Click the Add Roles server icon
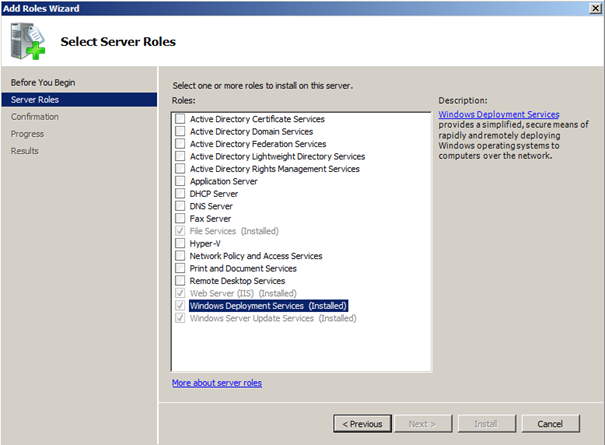The height and width of the screenshot is (445, 605). [x=28, y=41]
